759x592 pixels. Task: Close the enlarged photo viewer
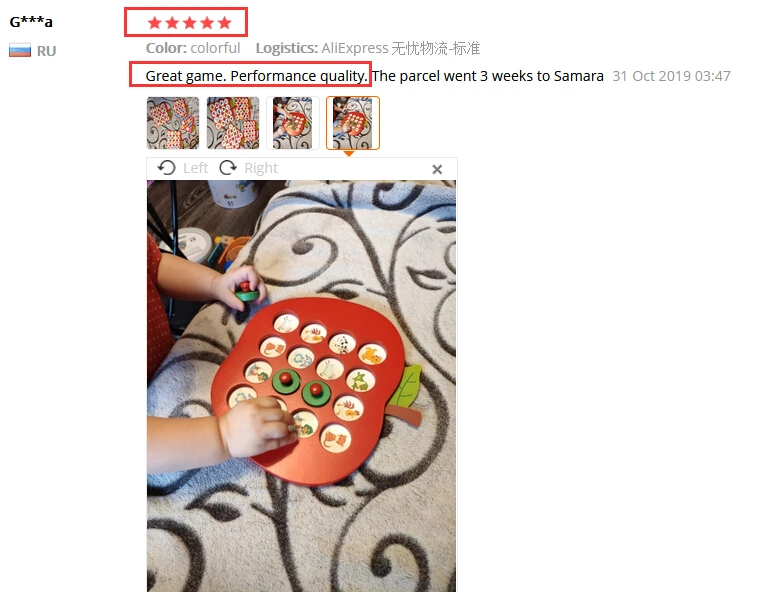[437, 169]
